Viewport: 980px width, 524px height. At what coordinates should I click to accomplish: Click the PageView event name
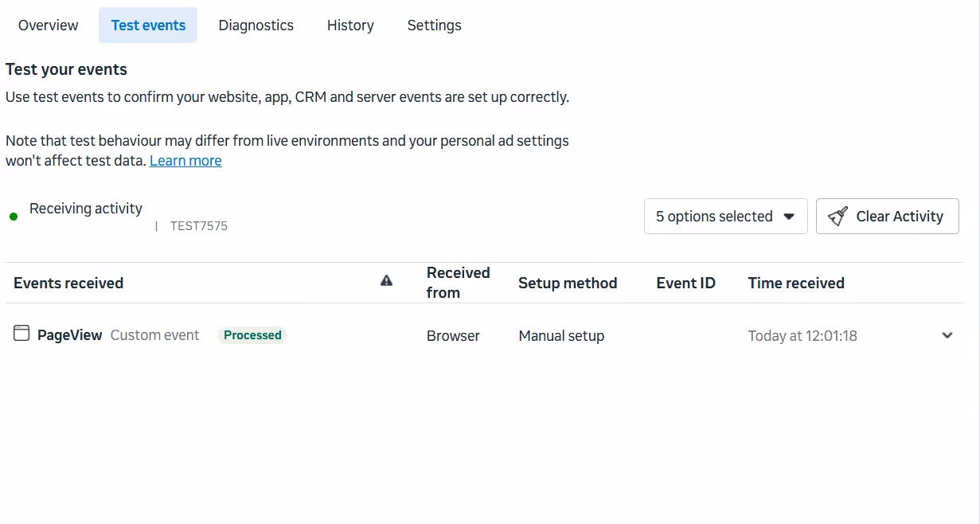point(70,335)
